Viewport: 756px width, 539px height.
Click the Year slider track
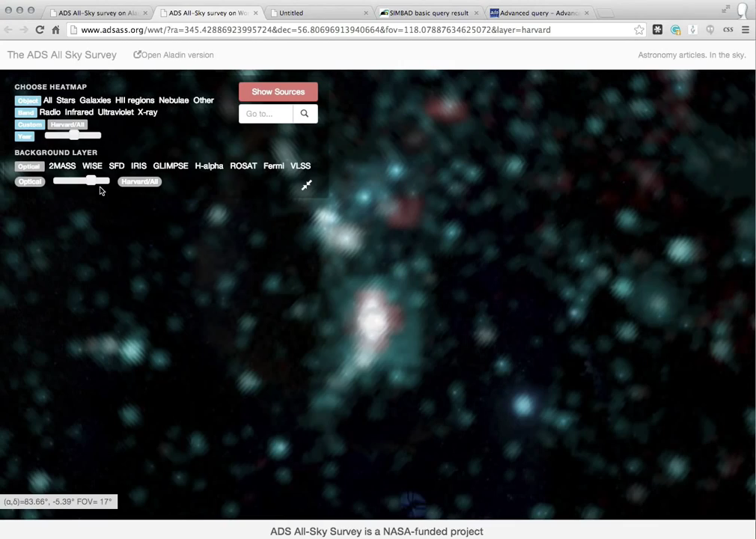click(x=73, y=135)
